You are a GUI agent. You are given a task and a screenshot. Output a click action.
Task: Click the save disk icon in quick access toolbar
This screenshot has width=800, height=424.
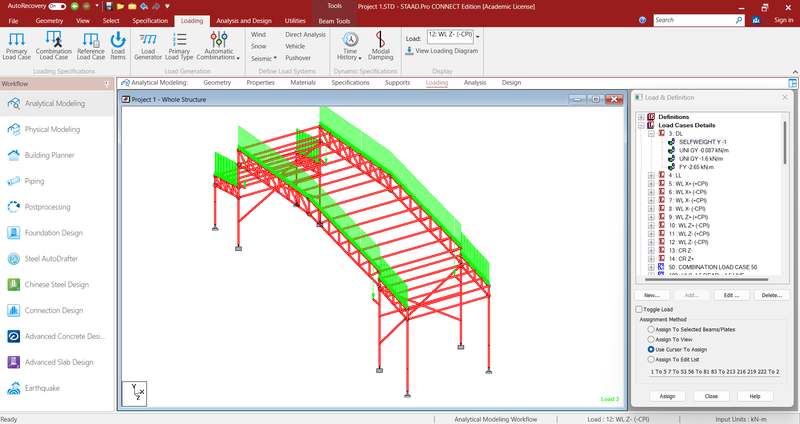click(x=109, y=7)
